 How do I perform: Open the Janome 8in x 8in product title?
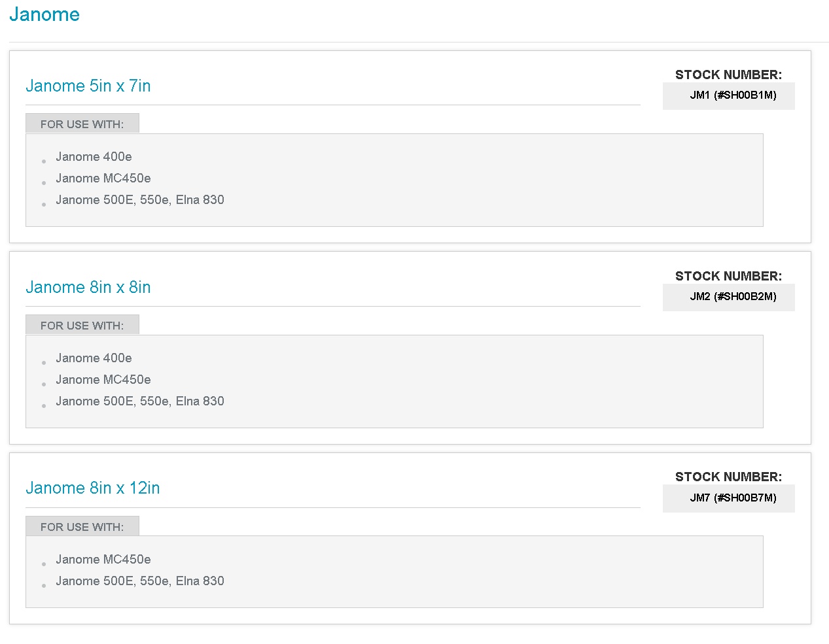point(88,287)
